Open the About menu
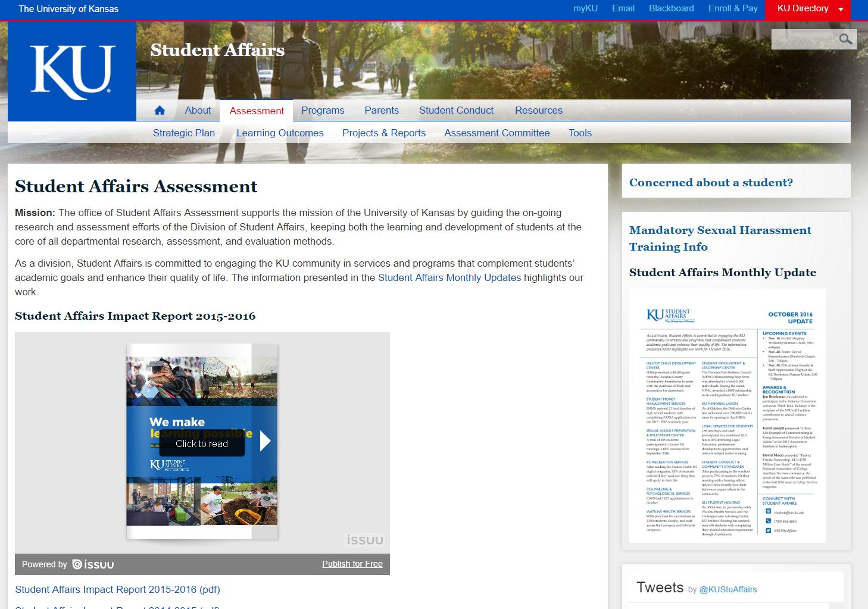Screen dimensions: 868x609 [x=198, y=111]
